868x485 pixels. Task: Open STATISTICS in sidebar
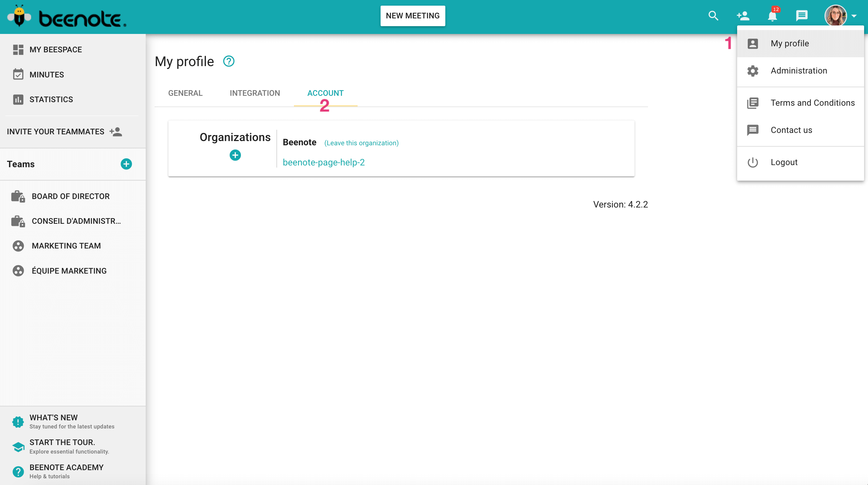tap(51, 99)
